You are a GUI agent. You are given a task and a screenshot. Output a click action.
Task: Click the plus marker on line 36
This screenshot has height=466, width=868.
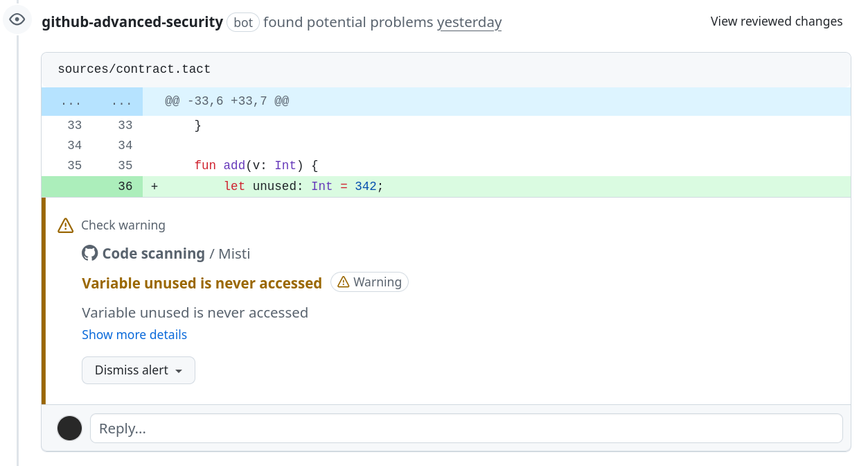[x=154, y=187]
